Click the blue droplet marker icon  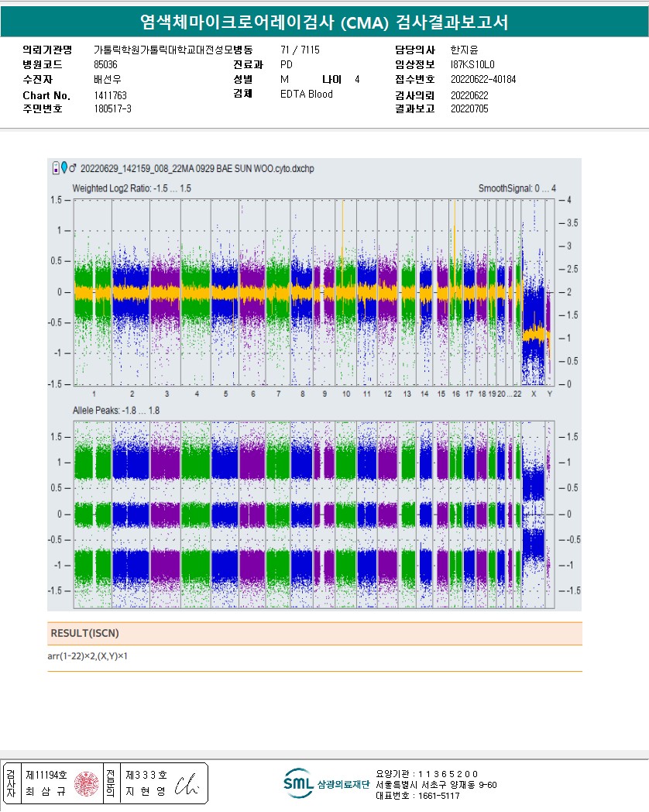point(64,168)
